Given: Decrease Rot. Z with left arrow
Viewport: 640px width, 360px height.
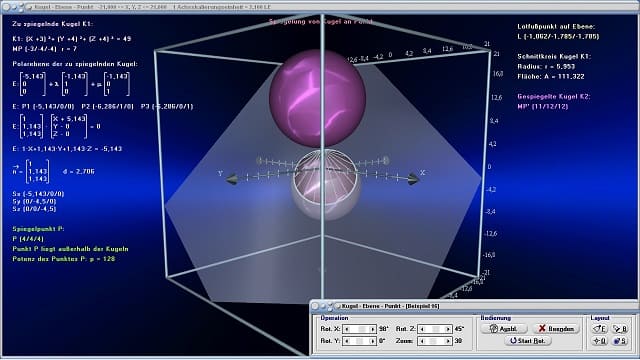Looking at the screenshot, I should (x=422, y=329).
